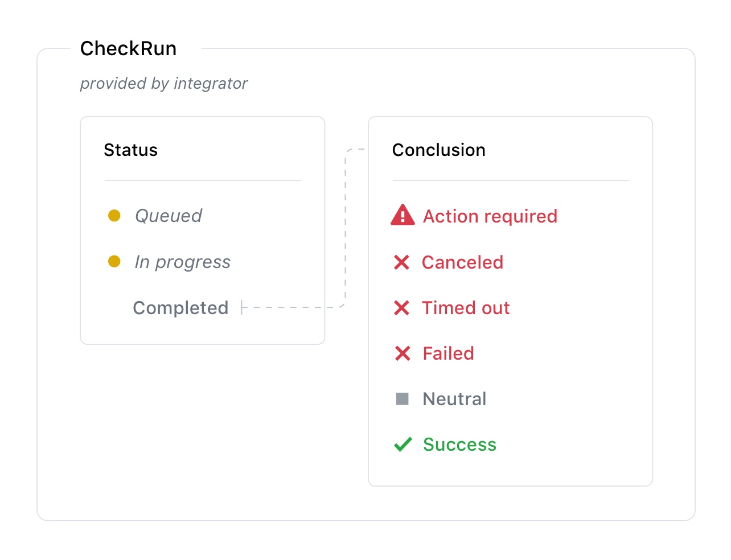Screen dimensions: 731x560
Task: Select the Queued status label
Action: pos(169,216)
